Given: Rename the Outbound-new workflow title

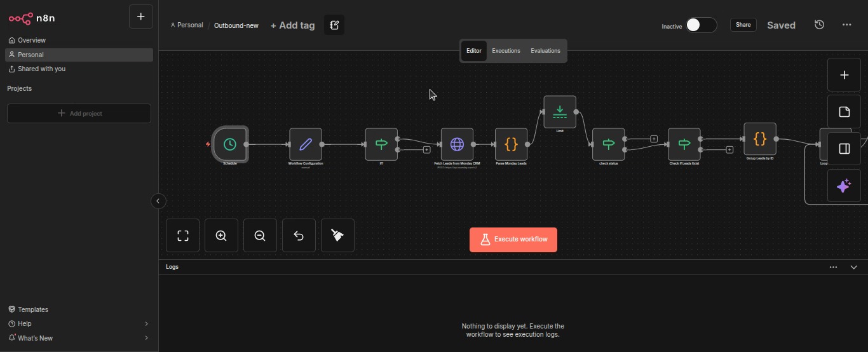Looking at the screenshot, I should point(236,25).
